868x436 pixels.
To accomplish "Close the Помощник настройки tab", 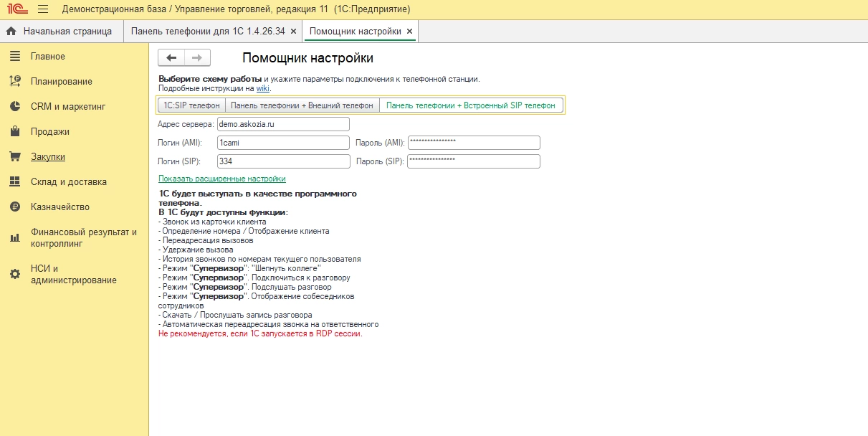I will (x=409, y=32).
